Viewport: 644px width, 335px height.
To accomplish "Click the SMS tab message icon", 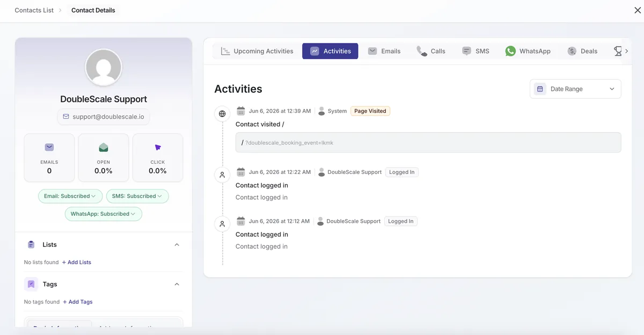I will 466,51.
